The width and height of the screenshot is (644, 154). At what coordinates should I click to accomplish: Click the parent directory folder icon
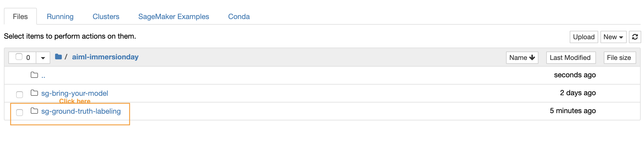click(34, 75)
